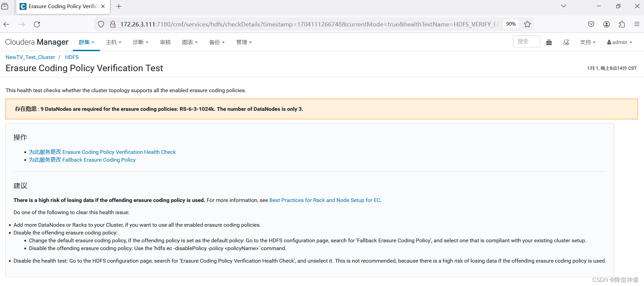This screenshot has width=644, height=286.
Task: Click the page heading Erasure Coding Policy Verification Test
Action: point(84,68)
